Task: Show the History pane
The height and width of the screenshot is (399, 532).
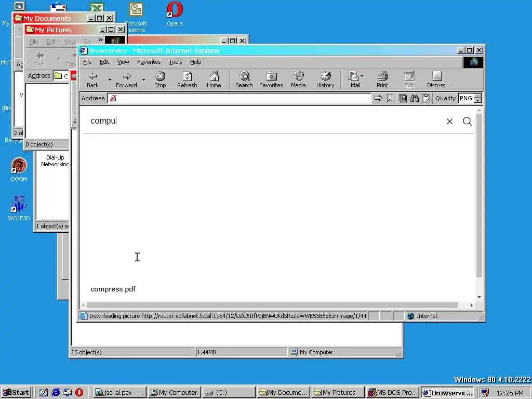Action: [x=325, y=79]
